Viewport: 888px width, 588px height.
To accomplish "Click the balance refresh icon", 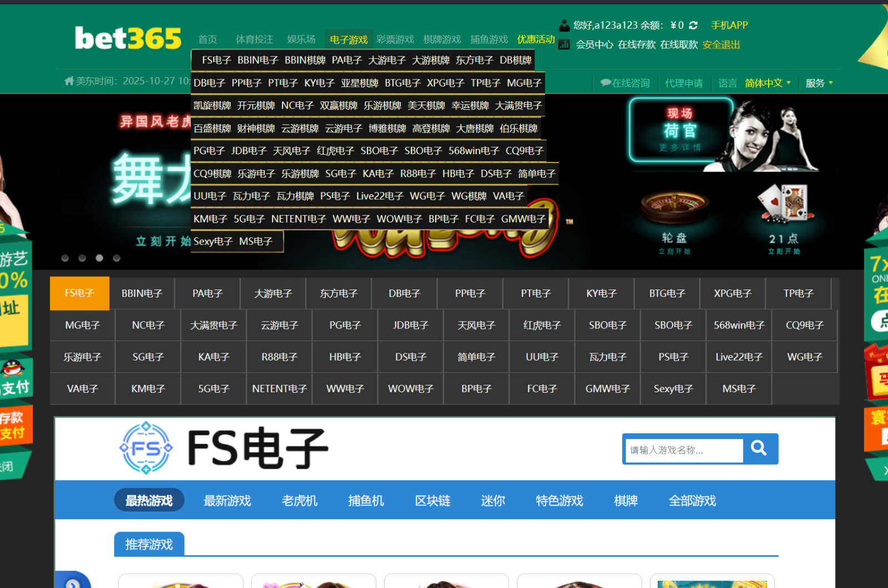I will click(693, 26).
